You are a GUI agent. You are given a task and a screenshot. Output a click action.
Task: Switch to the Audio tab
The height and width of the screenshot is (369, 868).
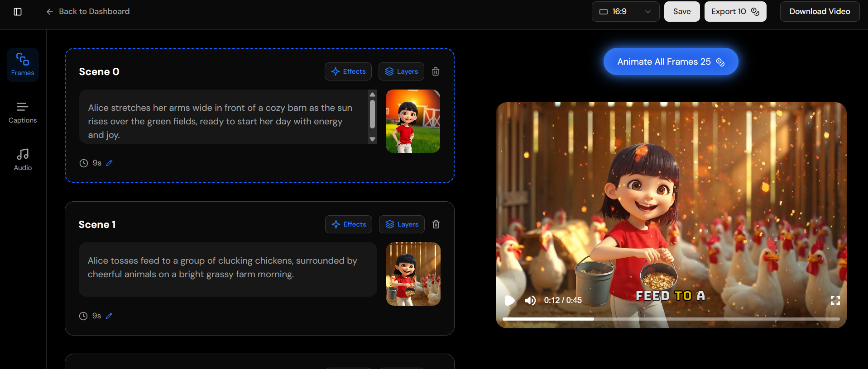pyautogui.click(x=23, y=160)
